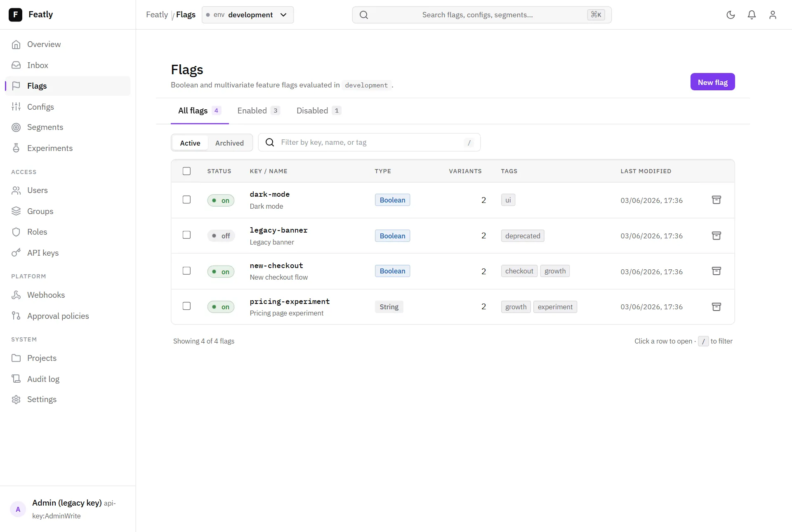Click the Projects folder icon
Viewport: 792px width, 532px height.
pyautogui.click(x=16, y=358)
